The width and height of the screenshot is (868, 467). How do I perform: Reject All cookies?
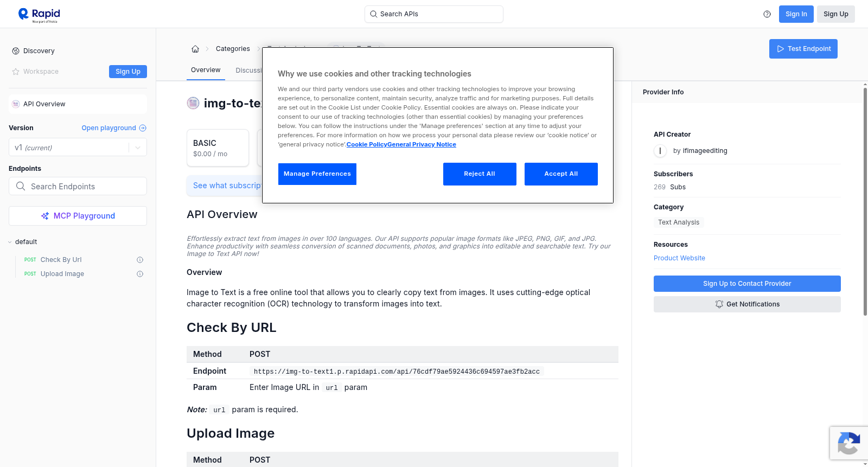point(480,174)
